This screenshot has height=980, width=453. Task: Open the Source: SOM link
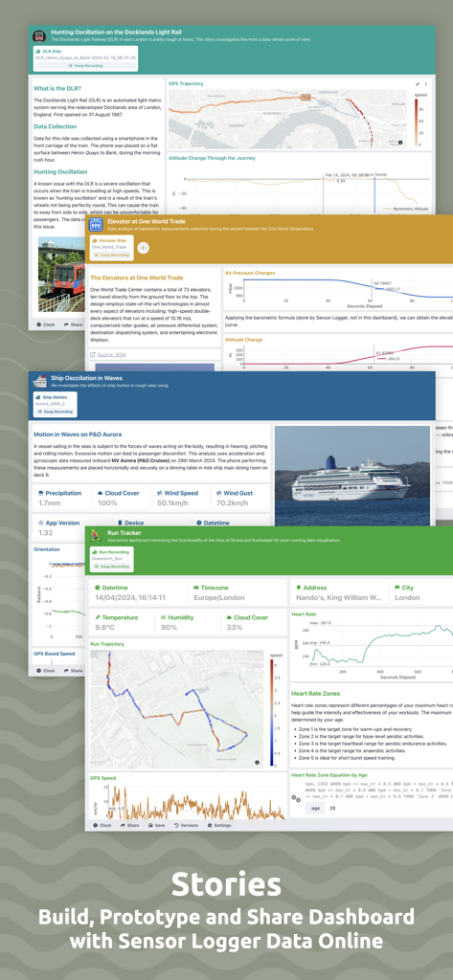[109, 354]
